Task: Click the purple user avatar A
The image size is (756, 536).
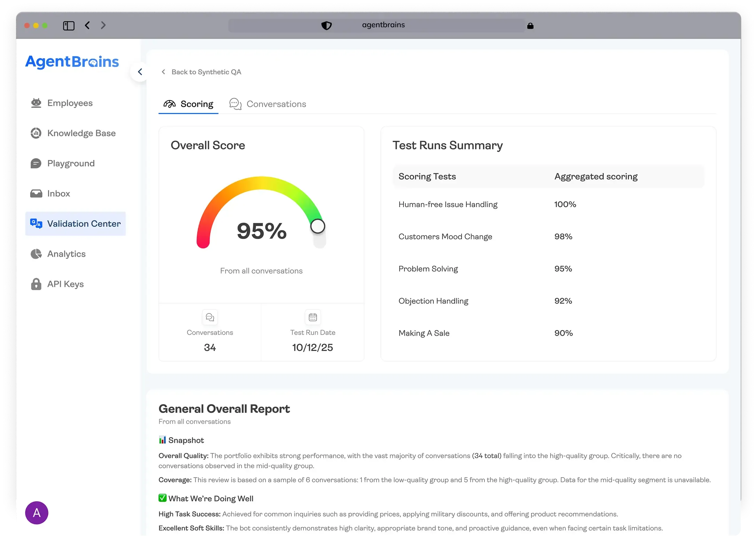Action: (37, 513)
